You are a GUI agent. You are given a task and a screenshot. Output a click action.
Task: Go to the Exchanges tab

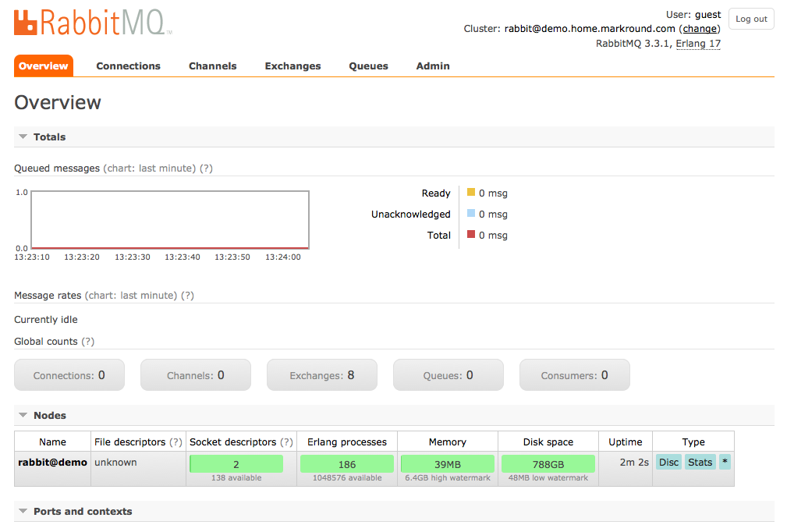click(x=292, y=66)
